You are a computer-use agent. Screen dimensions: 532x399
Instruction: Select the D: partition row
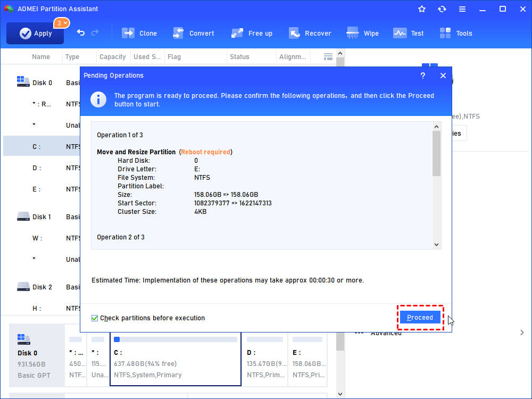(41, 168)
